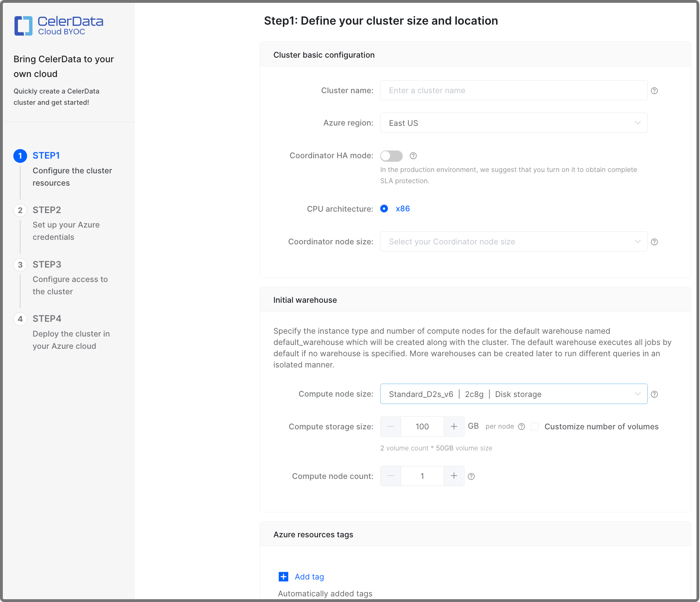This screenshot has height=602, width=700.
Task: Click the Cluster name help icon
Action: (654, 90)
